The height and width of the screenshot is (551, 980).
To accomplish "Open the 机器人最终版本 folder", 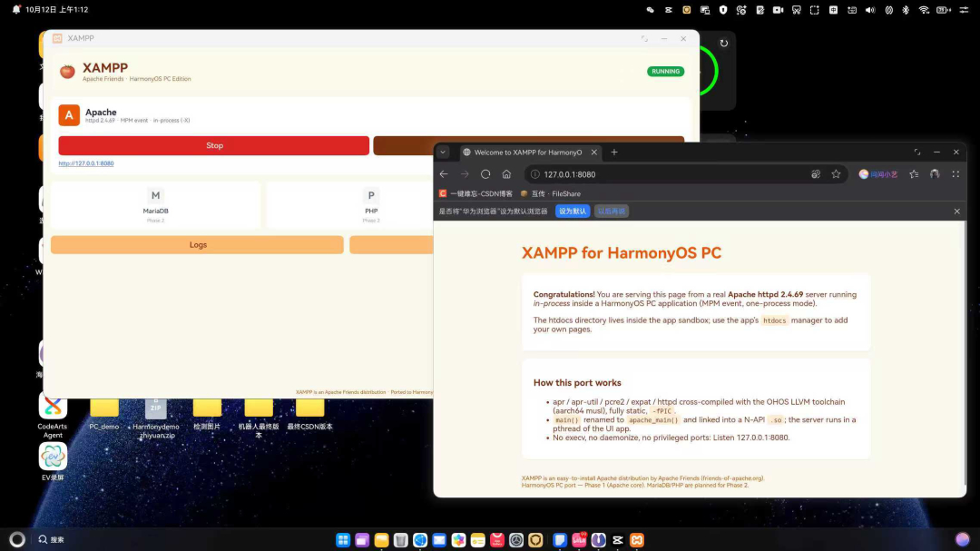I will tap(258, 418).
